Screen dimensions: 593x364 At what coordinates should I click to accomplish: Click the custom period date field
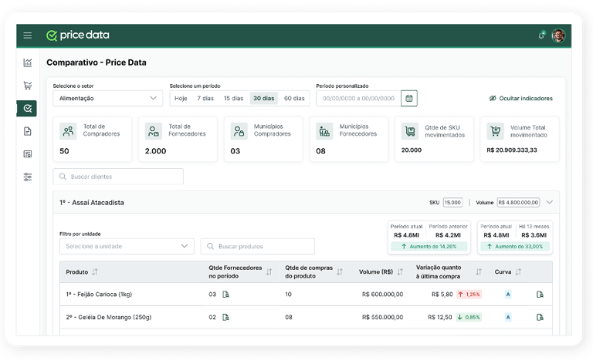click(358, 98)
